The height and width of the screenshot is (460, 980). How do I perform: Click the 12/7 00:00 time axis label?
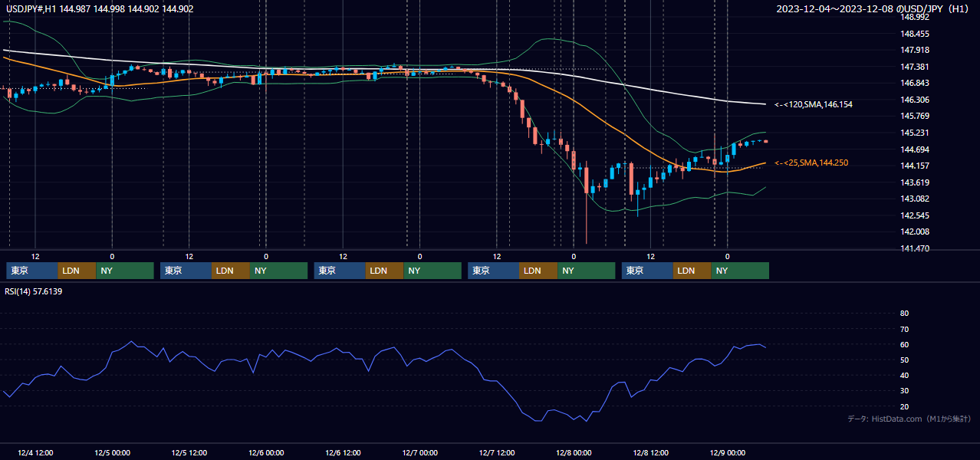click(x=419, y=453)
